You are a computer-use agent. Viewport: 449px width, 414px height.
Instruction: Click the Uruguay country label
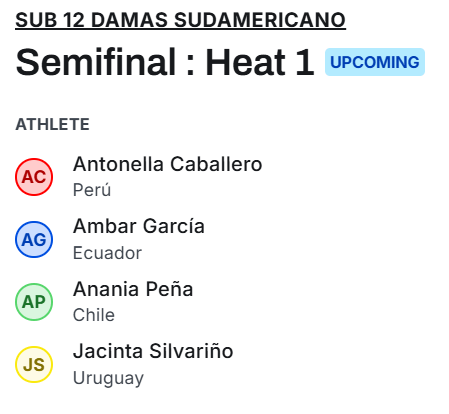tap(108, 378)
